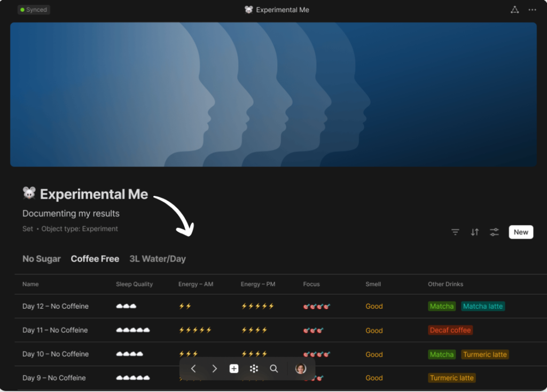Click the mouse icon in the top title bar
This screenshot has width=547, height=392.
coord(248,10)
